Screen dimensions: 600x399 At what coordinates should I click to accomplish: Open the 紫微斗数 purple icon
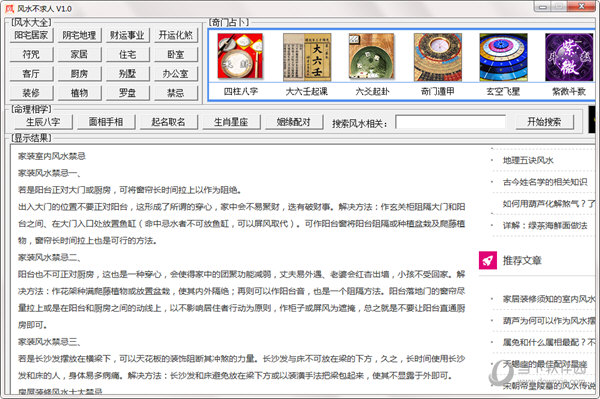click(569, 57)
